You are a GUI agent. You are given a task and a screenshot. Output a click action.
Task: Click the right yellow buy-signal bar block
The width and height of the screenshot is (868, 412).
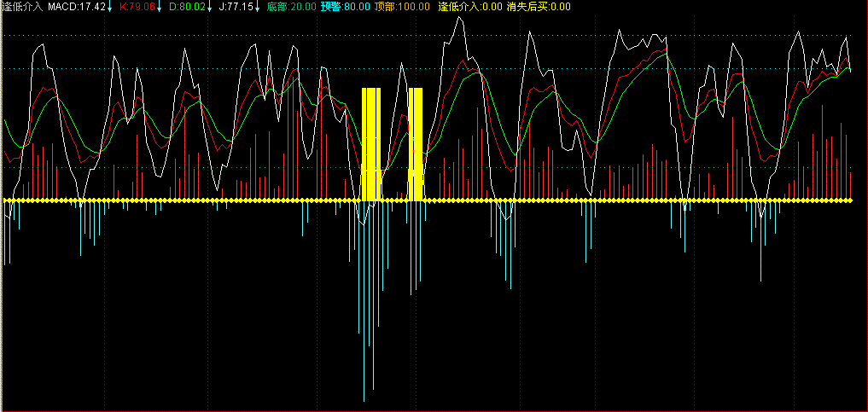pyautogui.click(x=416, y=143)
